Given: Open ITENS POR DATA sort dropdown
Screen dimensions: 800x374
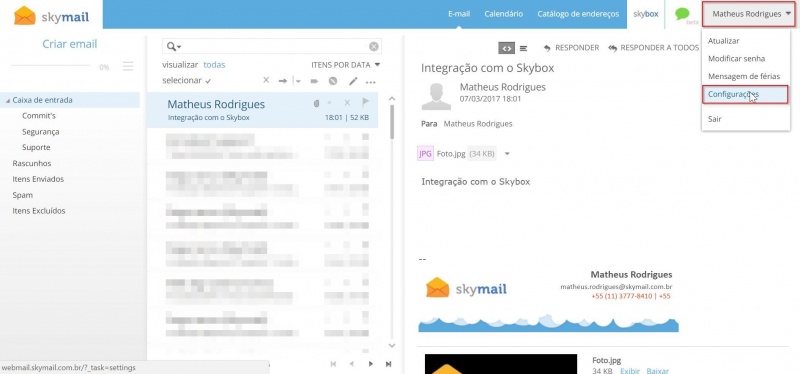Looking at the screenshot, I should 346,65.
